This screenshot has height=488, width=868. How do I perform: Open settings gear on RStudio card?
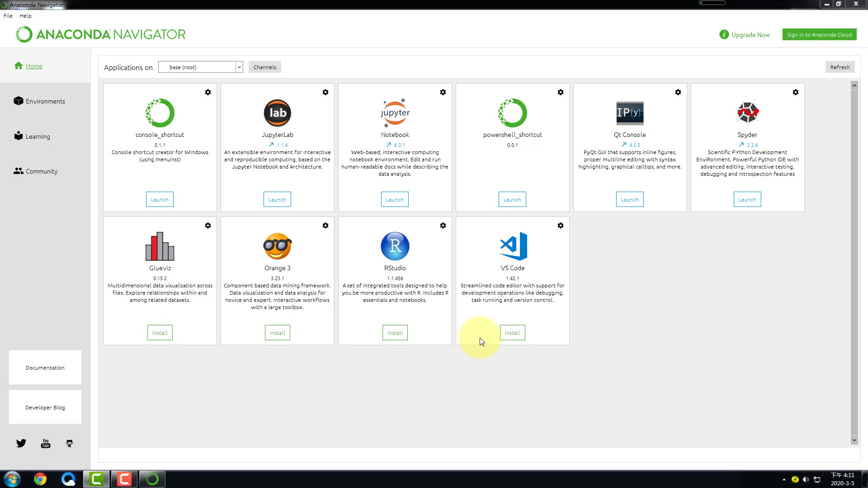443,225
